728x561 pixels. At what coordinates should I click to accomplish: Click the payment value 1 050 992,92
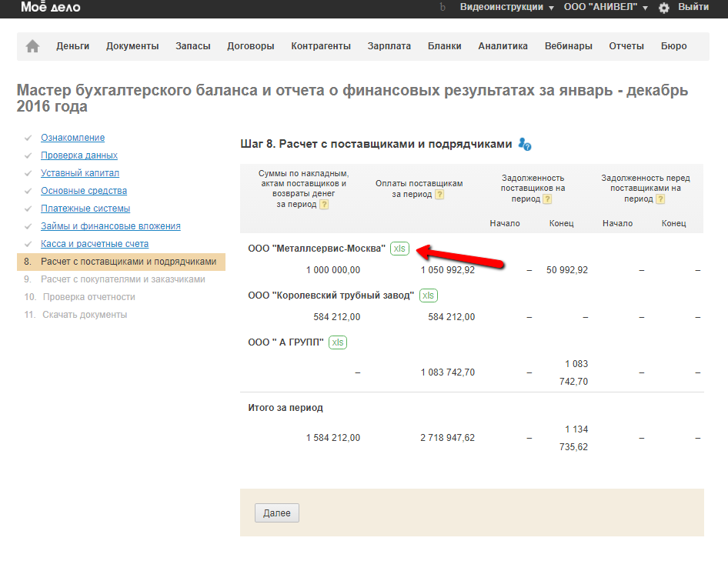448,270
